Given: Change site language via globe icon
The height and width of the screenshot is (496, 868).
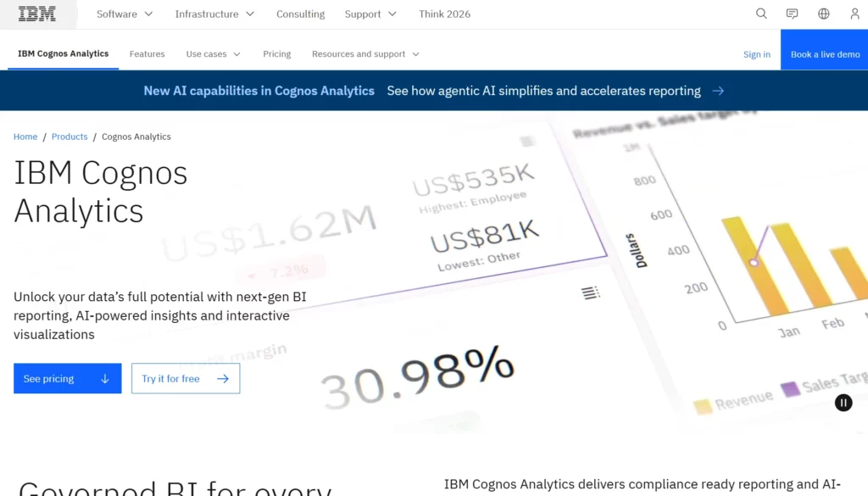Looking at the screenshot, I should point(822,14).
